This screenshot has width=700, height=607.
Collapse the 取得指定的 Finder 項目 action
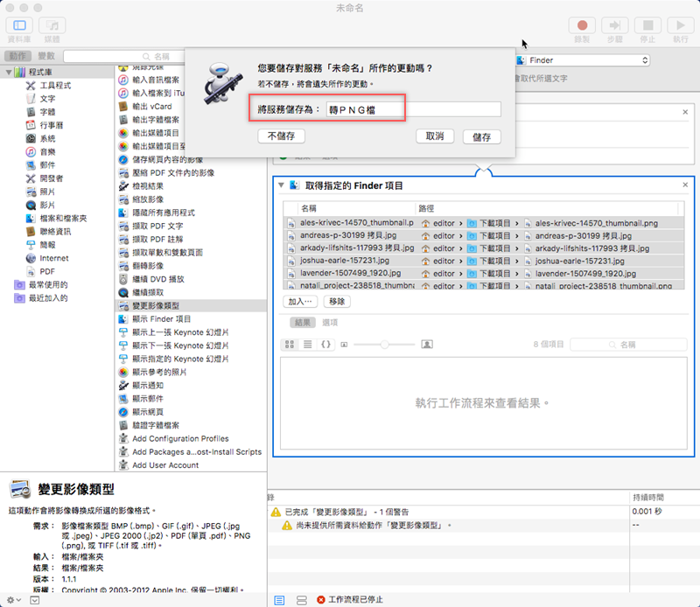281,185
